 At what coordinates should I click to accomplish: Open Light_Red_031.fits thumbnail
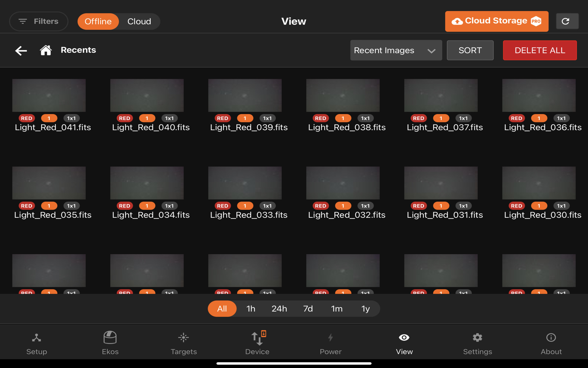[441, 183]
